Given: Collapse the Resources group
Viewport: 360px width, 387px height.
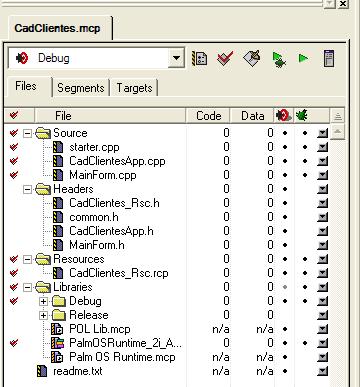Looking at the screenshot, I should pyautogui.click(x=28, y=259).
